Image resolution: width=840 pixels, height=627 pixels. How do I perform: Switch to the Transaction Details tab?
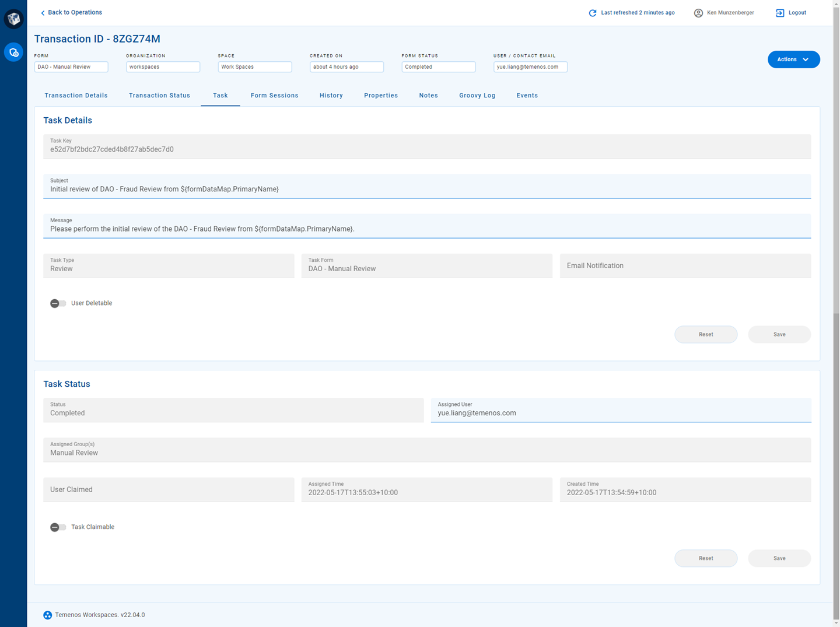click(x=76, y=96)
